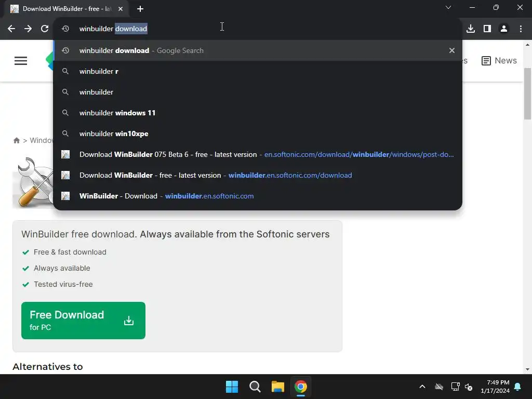
Task: Open the WinBuilder 075 Beta 6 suggestion
Action: 258,154
